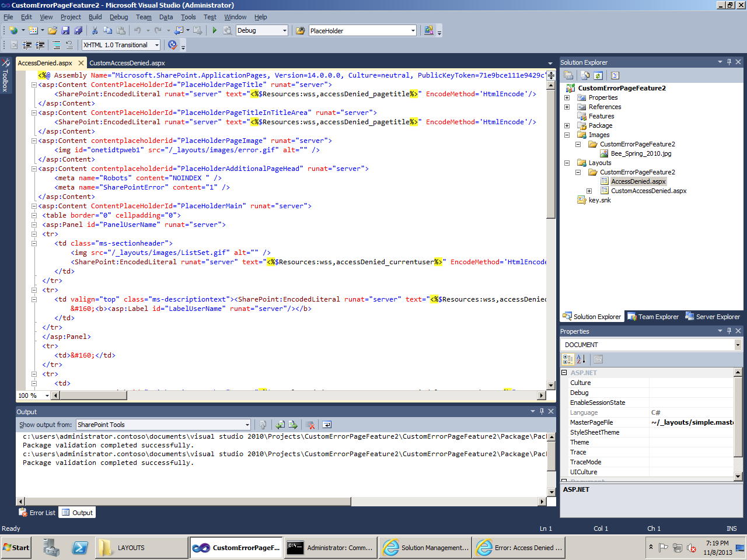Select Bee_Spring_2010.jpg in Solution Explorer

641,153
